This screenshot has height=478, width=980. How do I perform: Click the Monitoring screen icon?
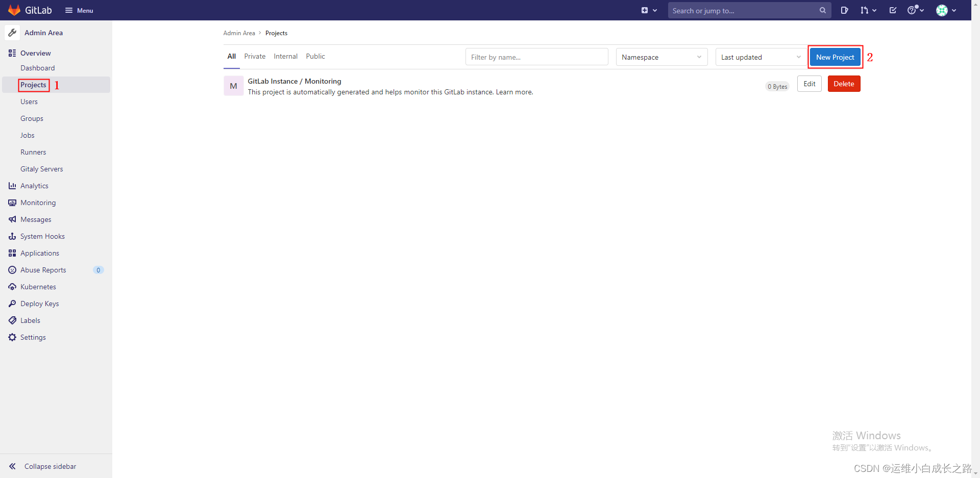click(x=12, y=203)
